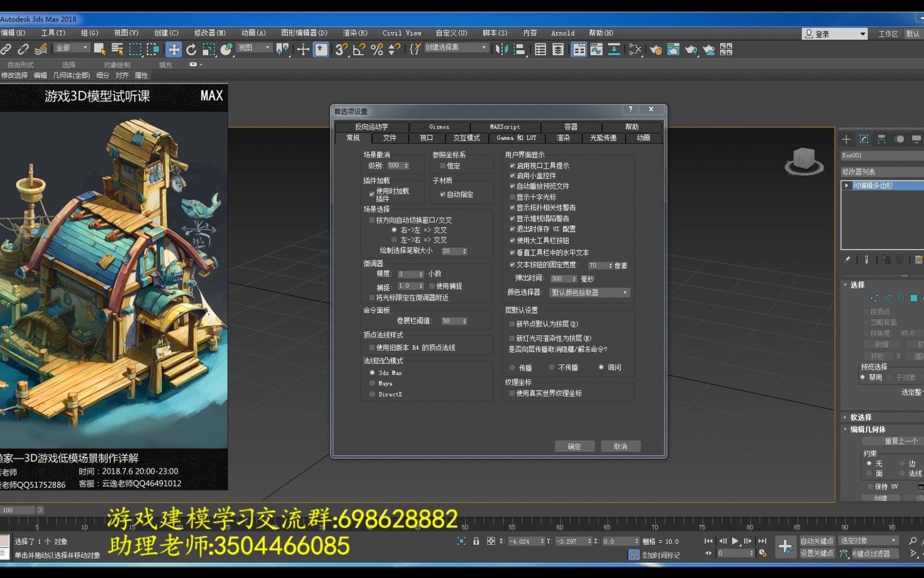This screenshot has width=924, height=578.
Task: Switch to the 文件 preferences tab
Action: tap(390, 138)
